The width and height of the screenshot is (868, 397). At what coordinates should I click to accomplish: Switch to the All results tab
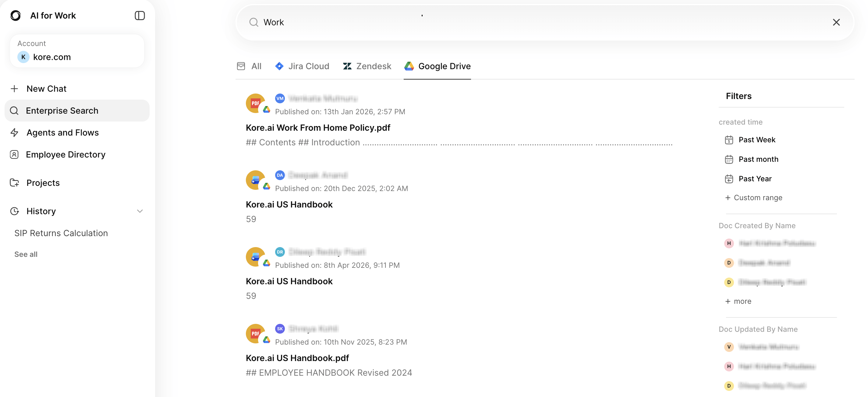pyautogui.click(x=249, y=66)
